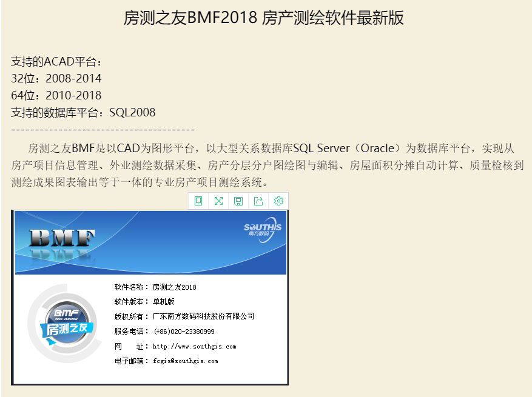Click the line '64位：2010-2018'
This screenshot has height=397, width=532.
(x=56, y=95)
